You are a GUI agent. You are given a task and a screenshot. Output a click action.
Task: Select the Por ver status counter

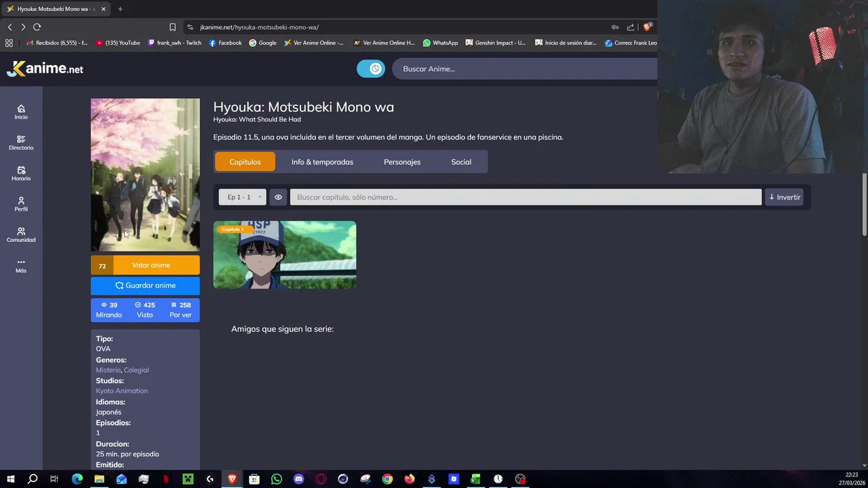[x=180, y=310]
